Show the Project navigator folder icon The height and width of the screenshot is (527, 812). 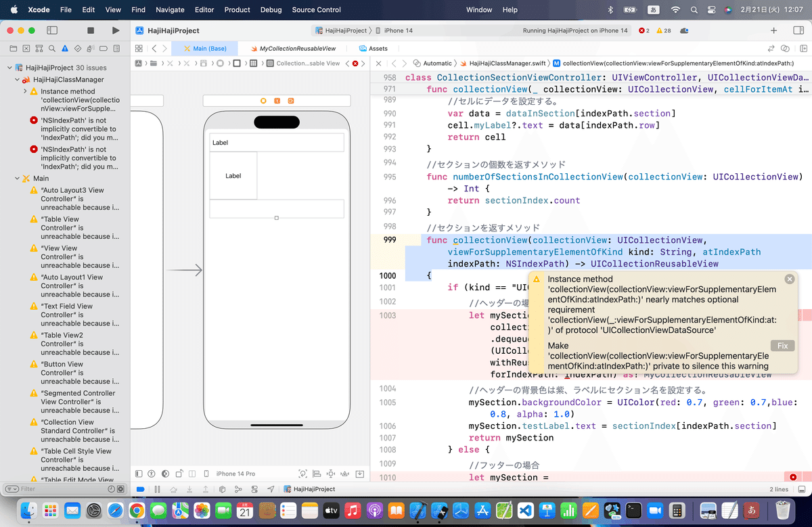point(13,49)
